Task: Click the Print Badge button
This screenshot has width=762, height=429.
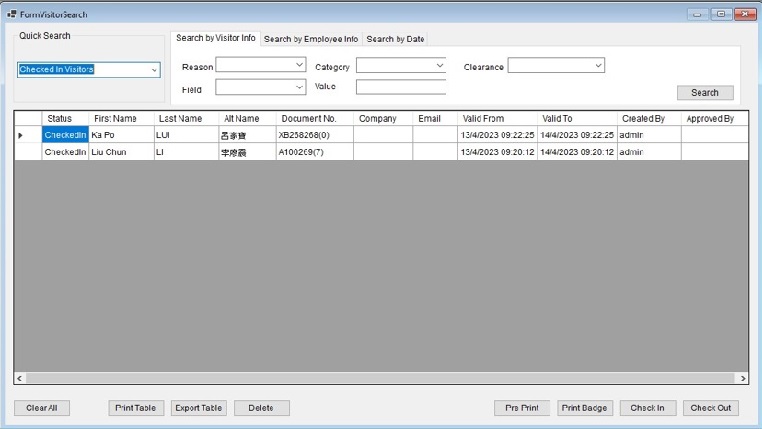Action: click(x=584, y=408)
